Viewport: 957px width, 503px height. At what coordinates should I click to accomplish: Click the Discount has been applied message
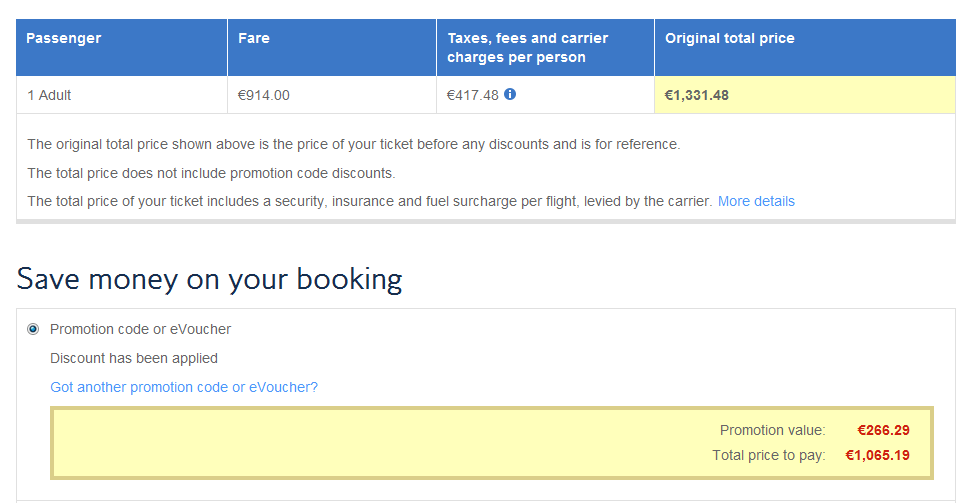[134, 358]
